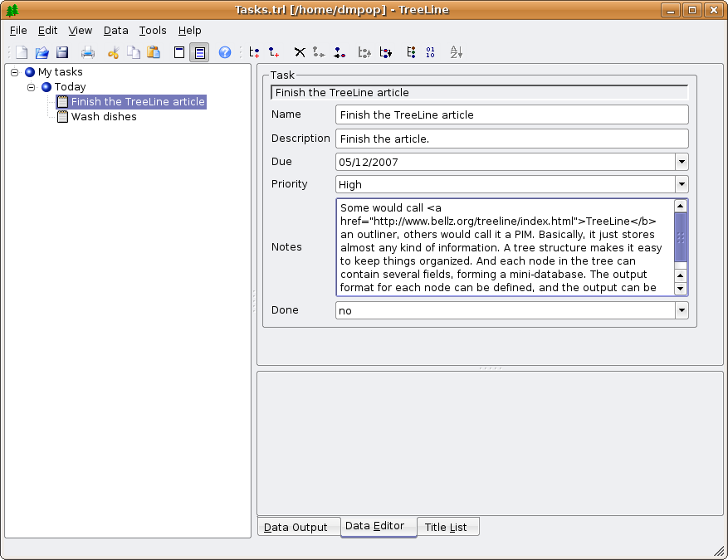Switch to the Title List tab
728x560 pixels.
(x=448, y=527)
